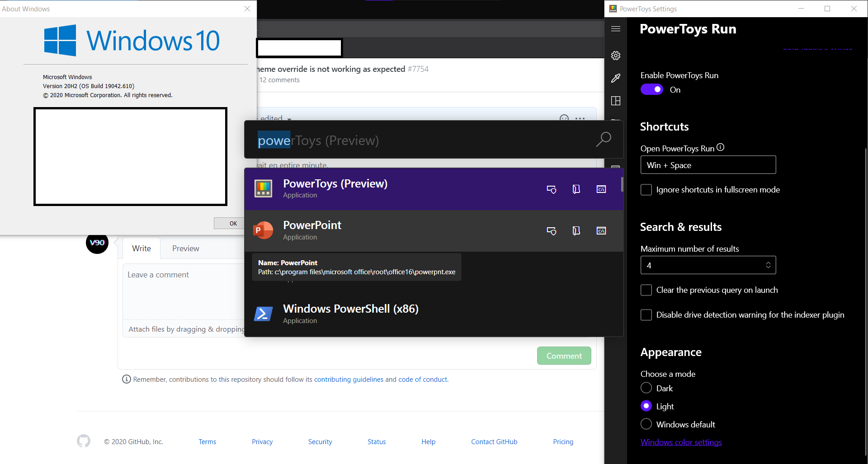Disable Enable PowerToys Run toggle
This screenshot has height=464, width=868.
click(x=651, y=89)
